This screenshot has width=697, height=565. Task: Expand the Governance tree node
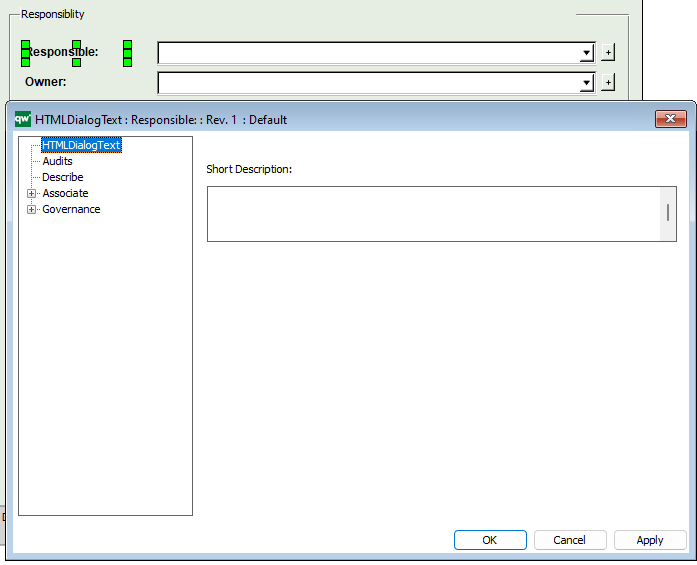(32, 209)
